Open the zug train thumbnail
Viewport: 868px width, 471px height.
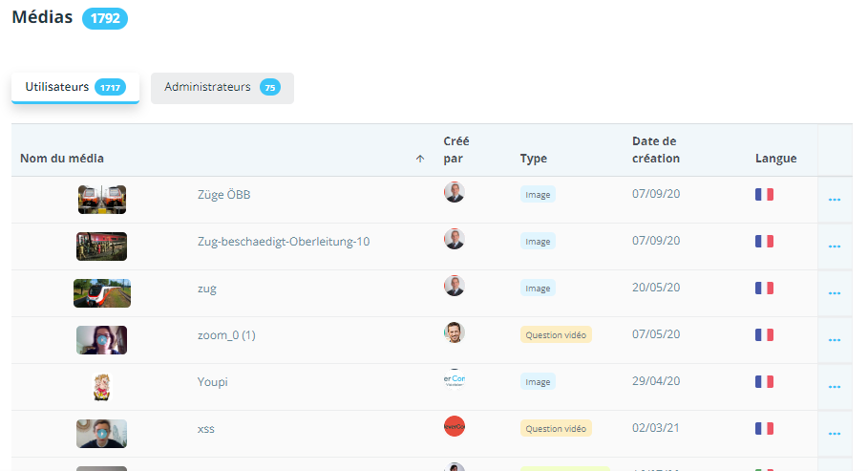(x=101, y=293)
